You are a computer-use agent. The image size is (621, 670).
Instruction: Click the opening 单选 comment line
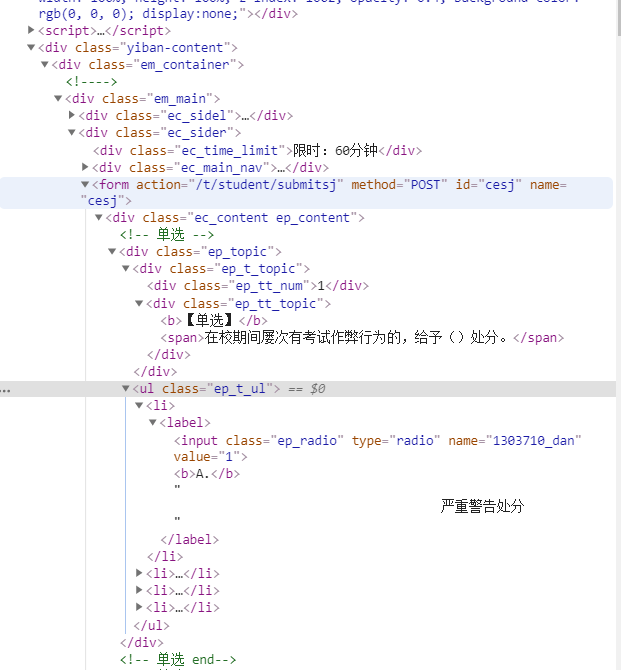pos(167,235)
